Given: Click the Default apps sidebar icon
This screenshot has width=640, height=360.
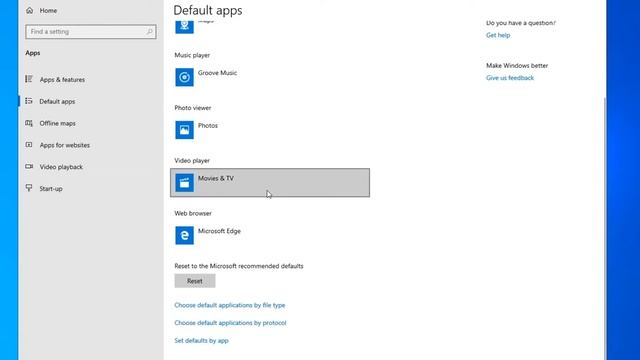Looking at the screenshot, I should (29, 101).
